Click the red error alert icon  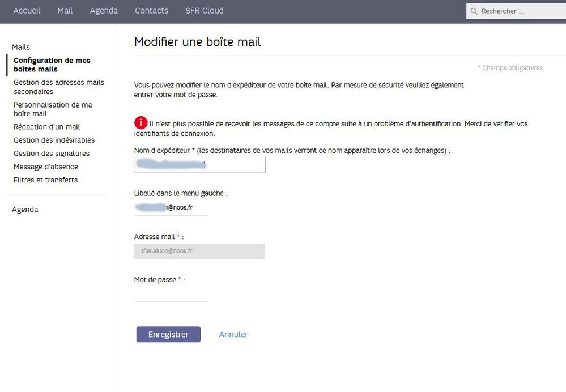pyautogui.click(x=141, y=123)
